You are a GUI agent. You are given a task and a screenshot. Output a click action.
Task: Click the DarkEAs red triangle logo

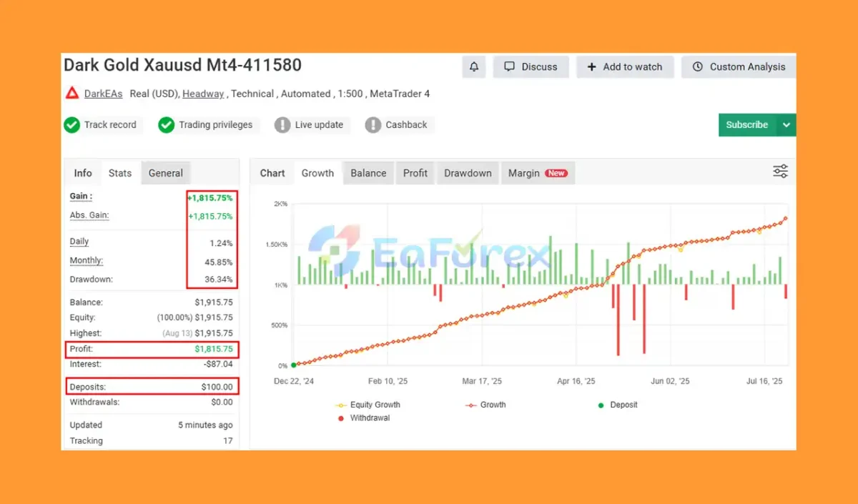pyautogui.click(x=71, y=93)
